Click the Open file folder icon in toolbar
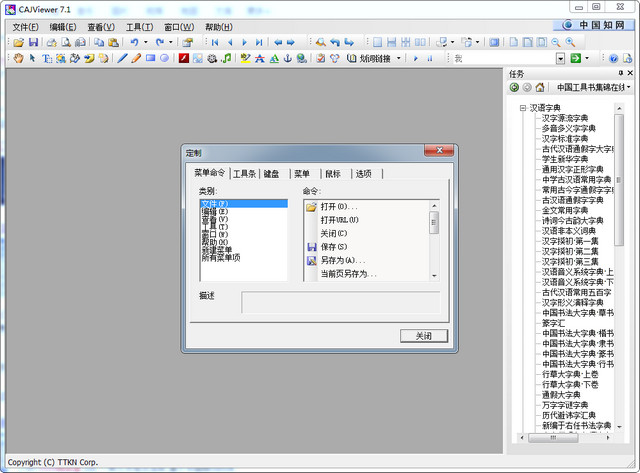The width and height of the screenshot is (640, 473). (x=18, y=42)
